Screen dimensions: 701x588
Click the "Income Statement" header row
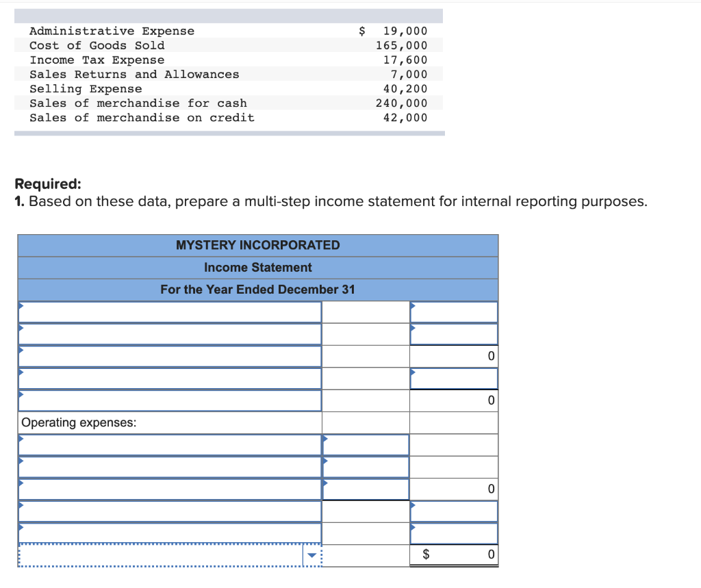coord(258,268)
